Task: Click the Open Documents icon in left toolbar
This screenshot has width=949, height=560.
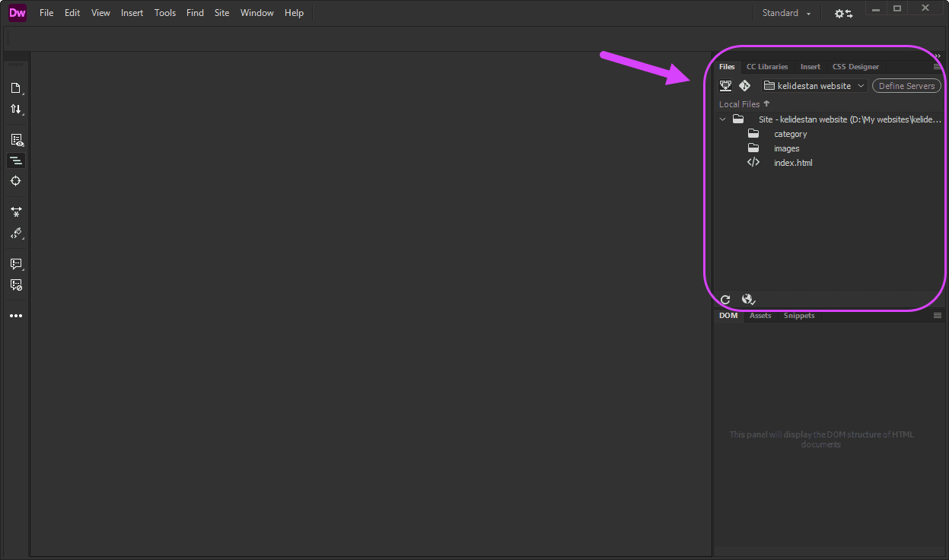Action: click(15, 87)
